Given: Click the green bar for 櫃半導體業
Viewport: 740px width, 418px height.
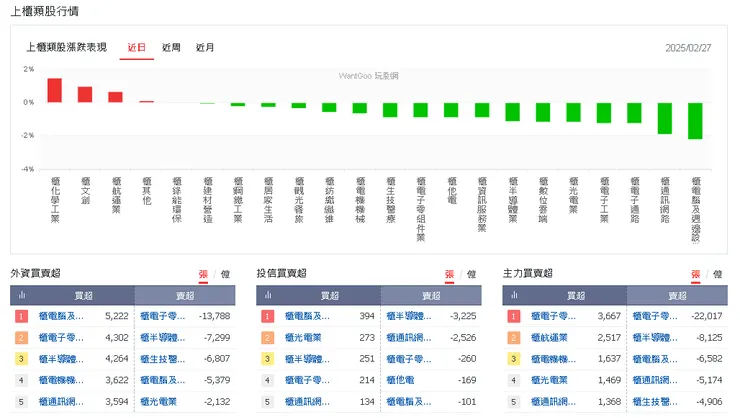Looking at the screenshot, I should click(512, 112).
